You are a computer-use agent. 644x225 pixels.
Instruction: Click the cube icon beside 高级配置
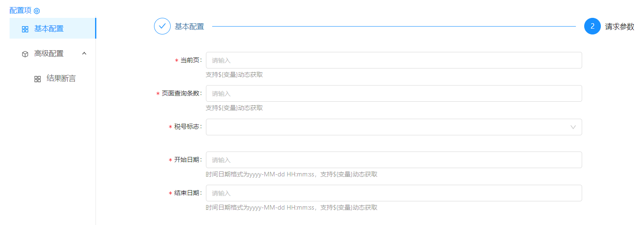[x=25, y=54]
